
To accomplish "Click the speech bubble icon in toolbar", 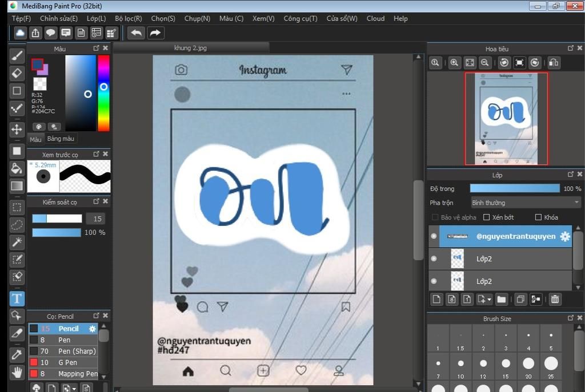I will tap(51, 33).
